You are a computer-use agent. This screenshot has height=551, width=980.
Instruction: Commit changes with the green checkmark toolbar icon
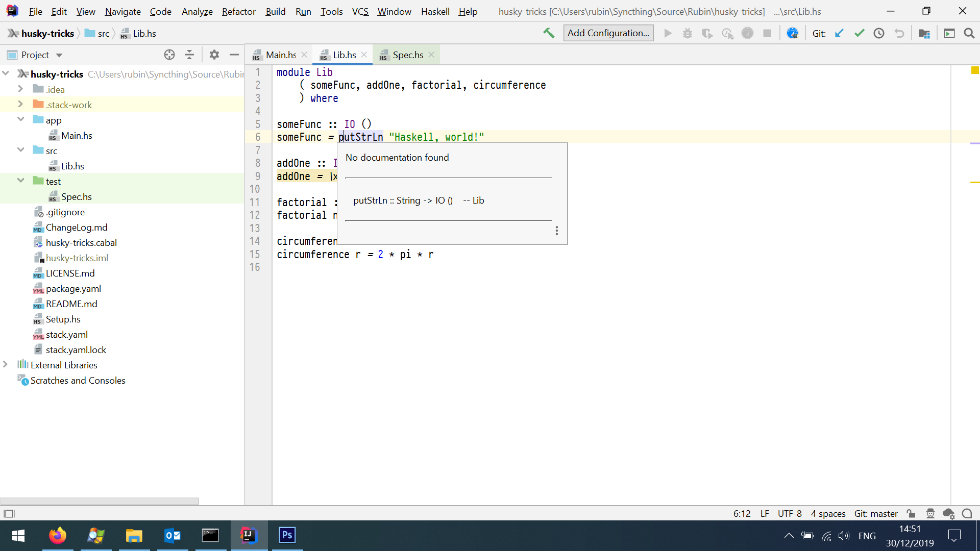coord(859,33)
